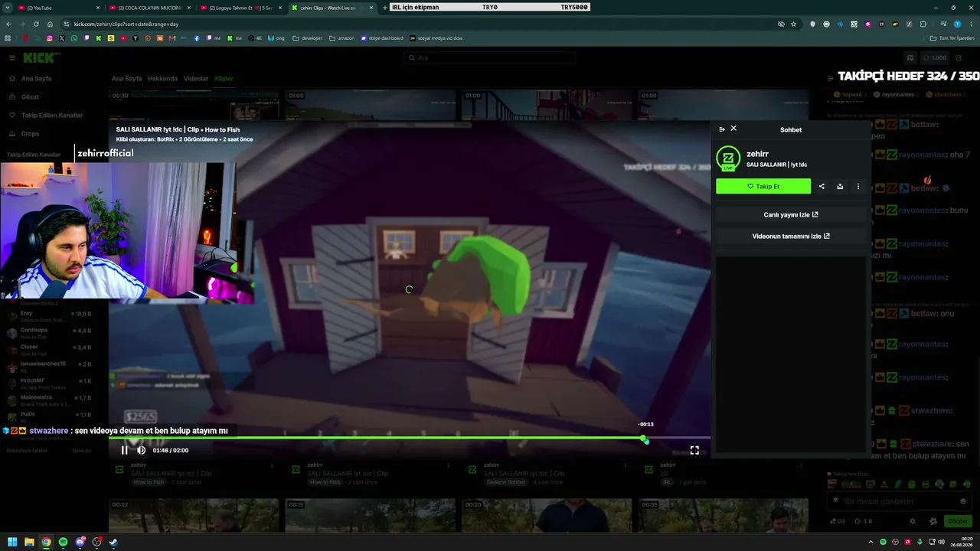Click the address bar URL
This screenshot has height=551, width=980.
click(x=126, y=24)
